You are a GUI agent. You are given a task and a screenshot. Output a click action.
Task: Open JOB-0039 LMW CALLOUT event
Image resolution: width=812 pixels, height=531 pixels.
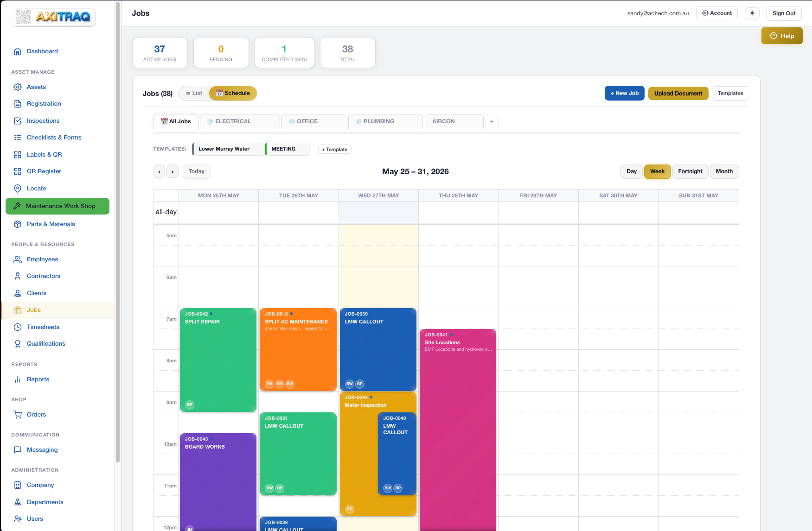(378, 350)
